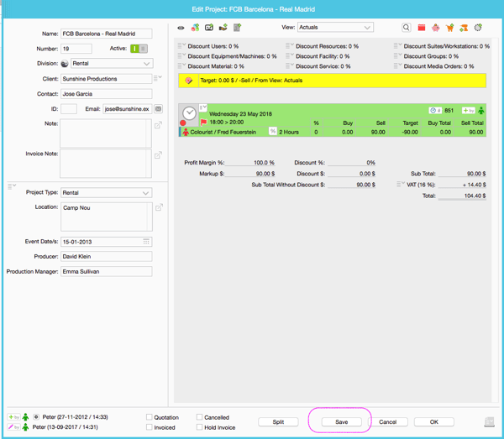
Task: Open Discount Users options menu
Action: pos(181,46)
